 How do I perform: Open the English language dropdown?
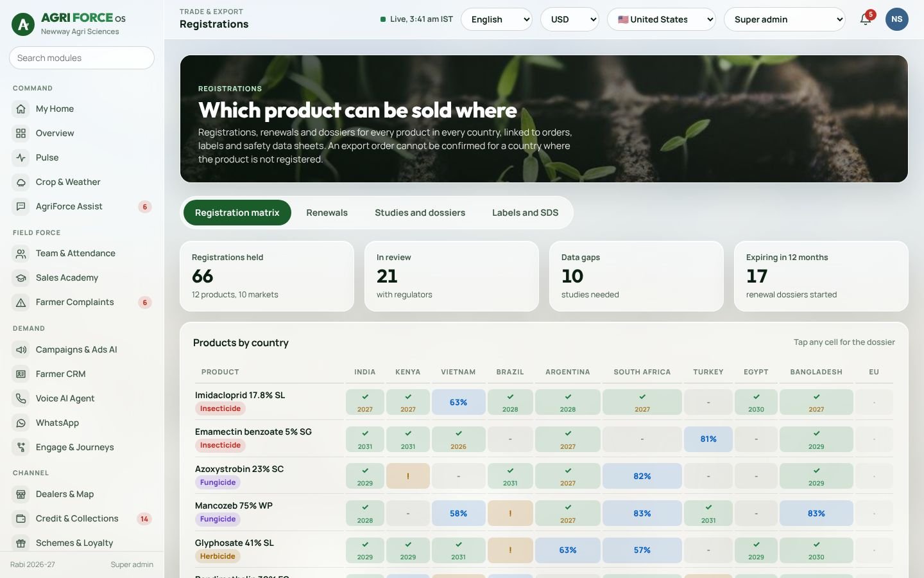pyautogui.click(x=497, y=19)
